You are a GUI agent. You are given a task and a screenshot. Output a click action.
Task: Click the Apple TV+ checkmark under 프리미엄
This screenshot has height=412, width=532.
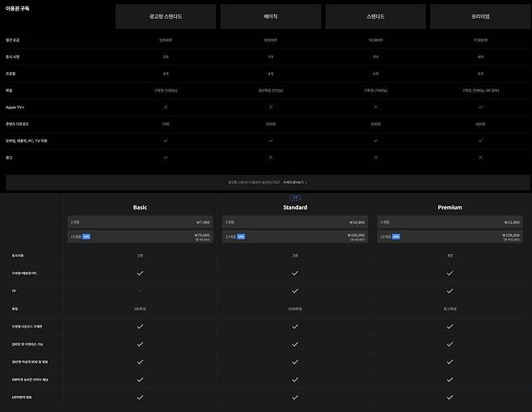[x=480, y=107]
